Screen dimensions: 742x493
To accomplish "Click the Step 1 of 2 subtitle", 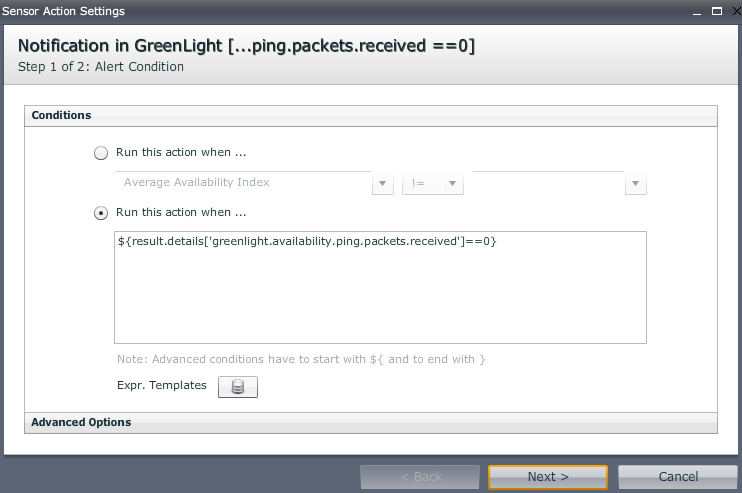I will tap(101, 67).
